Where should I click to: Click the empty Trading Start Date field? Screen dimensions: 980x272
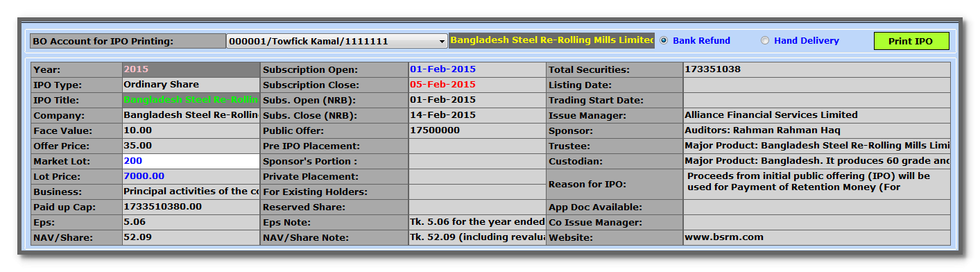point(816,100)
